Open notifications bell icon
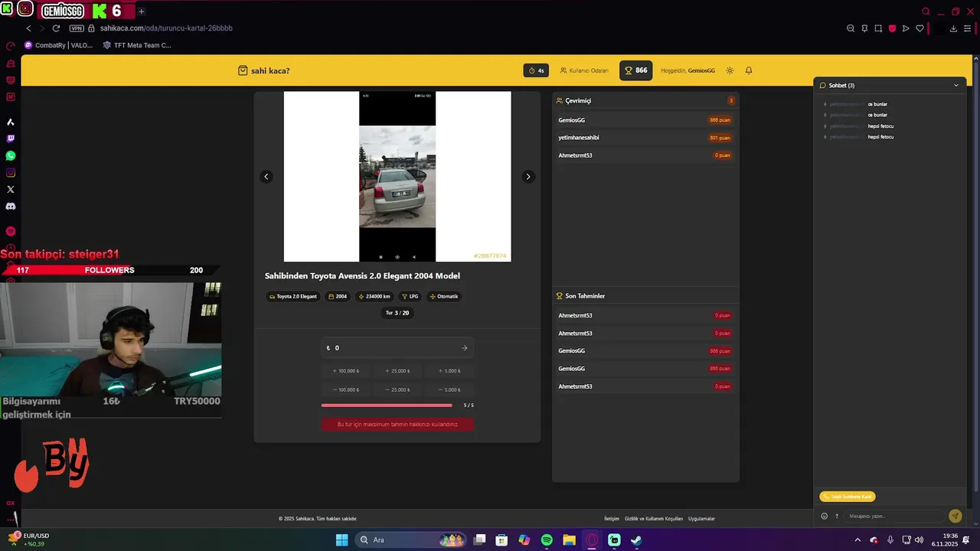The height and width of the screenshot is (551, 980). point(749,70)
